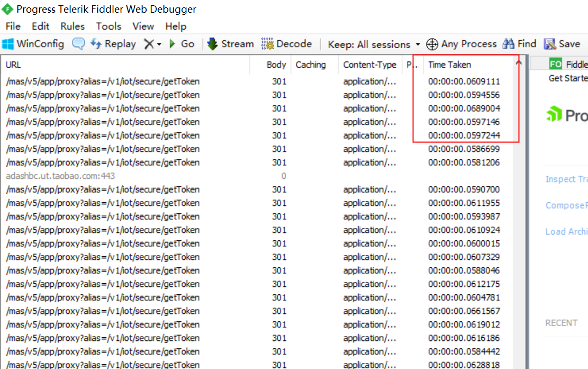Click the scroll up arrow of session list
The width and height of the screenshot is (588, 369).
coord(519,62)
